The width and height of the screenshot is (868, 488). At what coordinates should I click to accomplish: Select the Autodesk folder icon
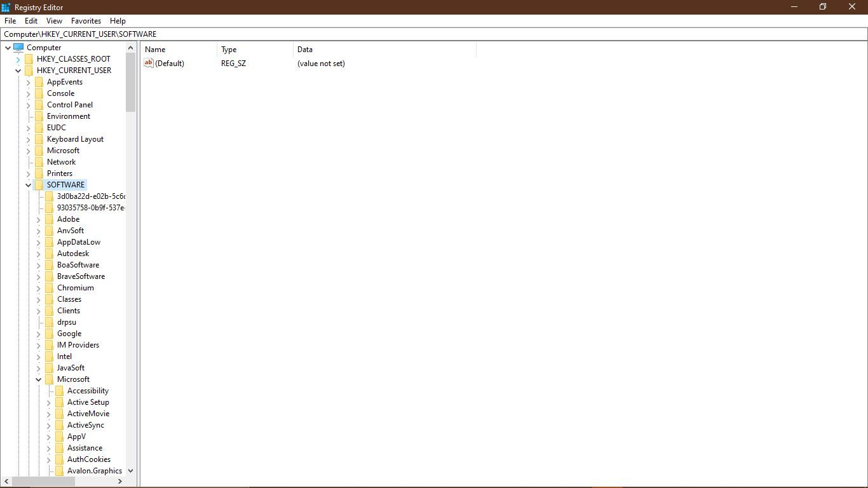pos(50,253)
